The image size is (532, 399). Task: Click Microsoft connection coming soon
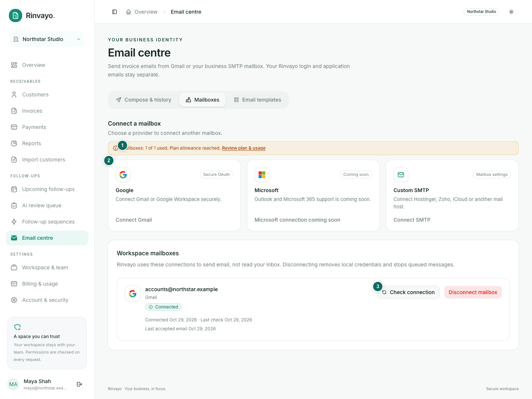click(x=297, y=220)
